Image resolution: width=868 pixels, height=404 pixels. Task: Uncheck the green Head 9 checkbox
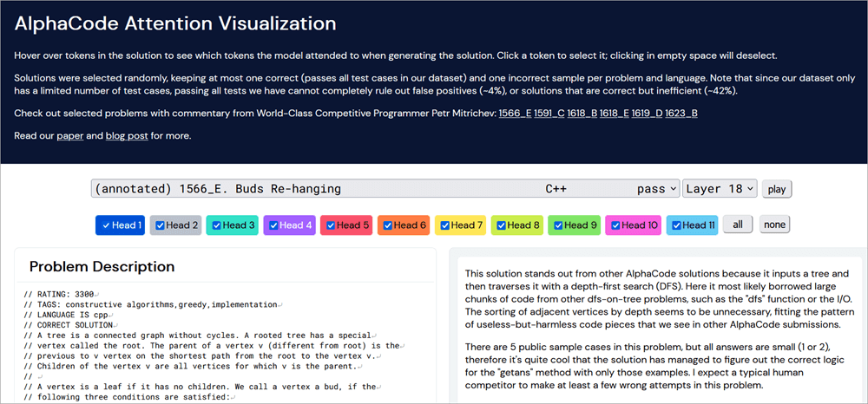559,225
